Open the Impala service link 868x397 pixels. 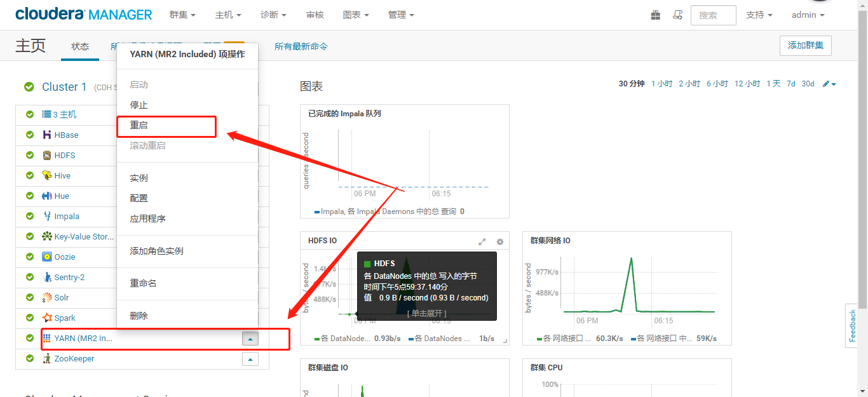tap(67, 216)
